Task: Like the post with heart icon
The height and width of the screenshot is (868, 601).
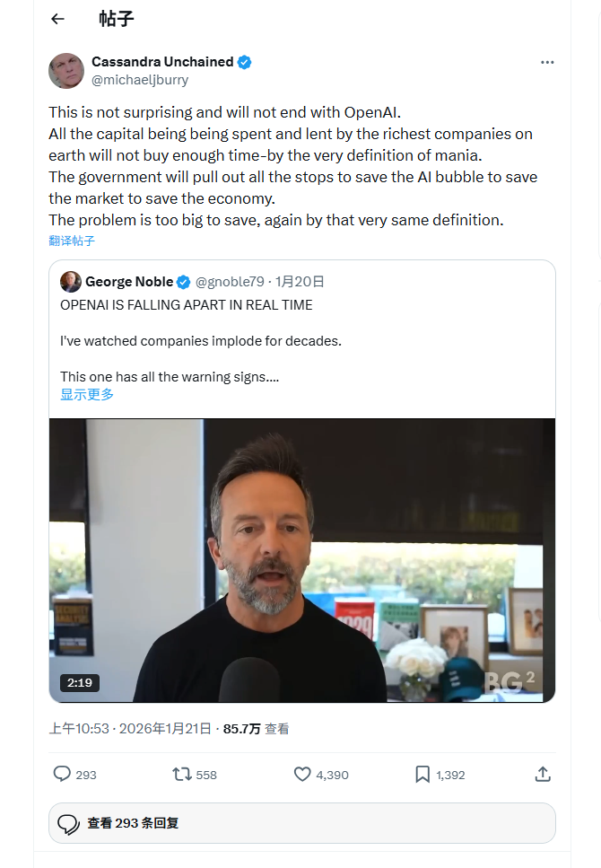Action: (x=302, y=774)
